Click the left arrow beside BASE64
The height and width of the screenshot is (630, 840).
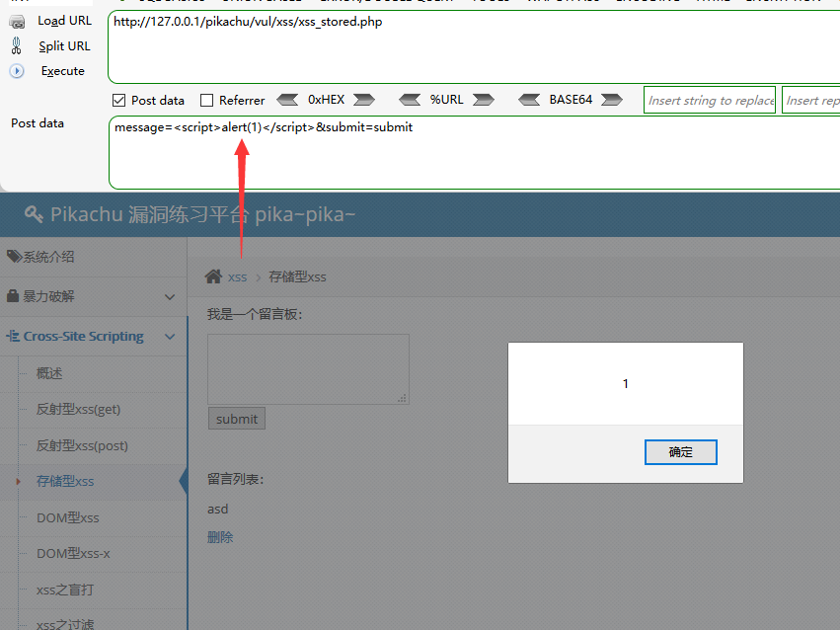point(529,100)
